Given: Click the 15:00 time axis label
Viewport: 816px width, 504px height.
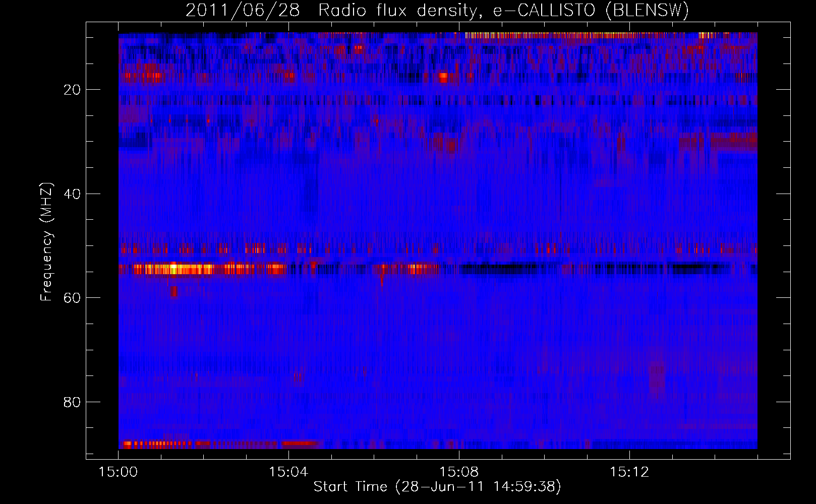Looking at the screenshot, I should click(x=119, y=472).
